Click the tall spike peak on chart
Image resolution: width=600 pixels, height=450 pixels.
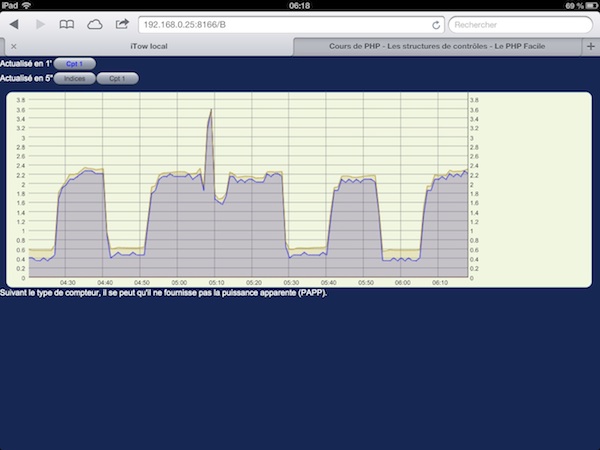pyautogui.click(x=210, y=110)
